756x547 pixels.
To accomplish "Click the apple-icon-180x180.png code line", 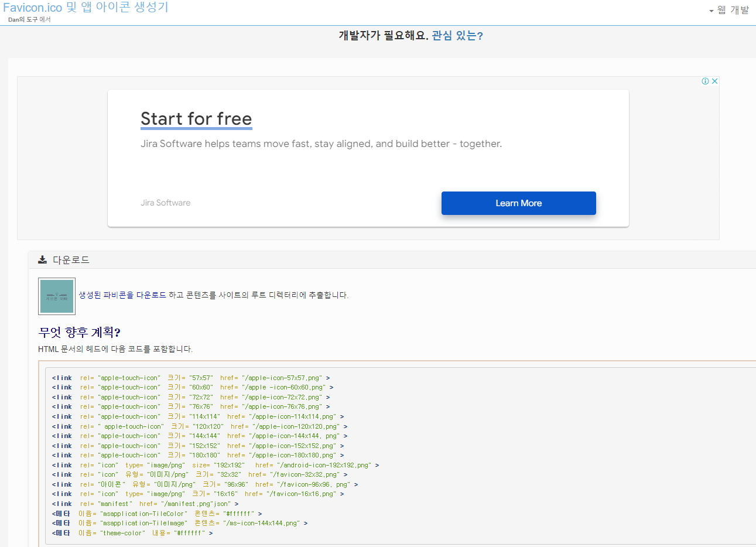I will click(198, 455).
